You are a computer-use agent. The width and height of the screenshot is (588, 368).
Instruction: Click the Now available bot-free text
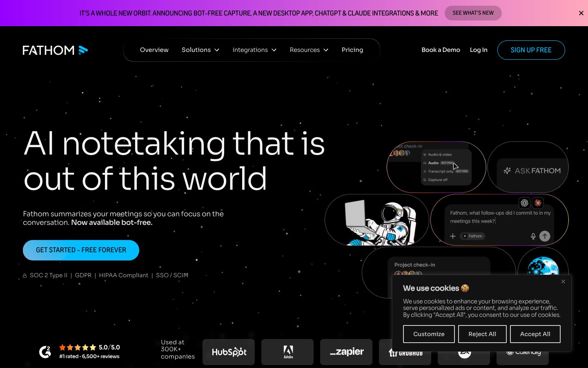coord(112,222)
